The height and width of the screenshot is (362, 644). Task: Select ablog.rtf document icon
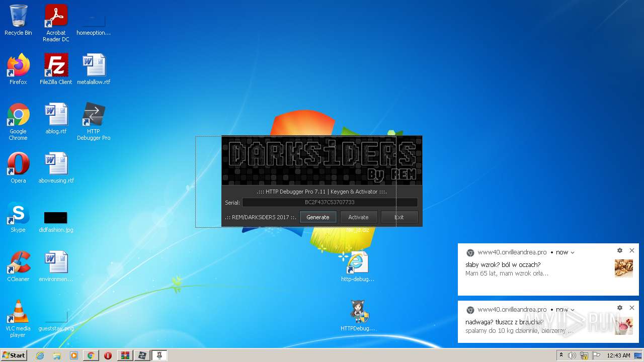(x=56, y=119)
